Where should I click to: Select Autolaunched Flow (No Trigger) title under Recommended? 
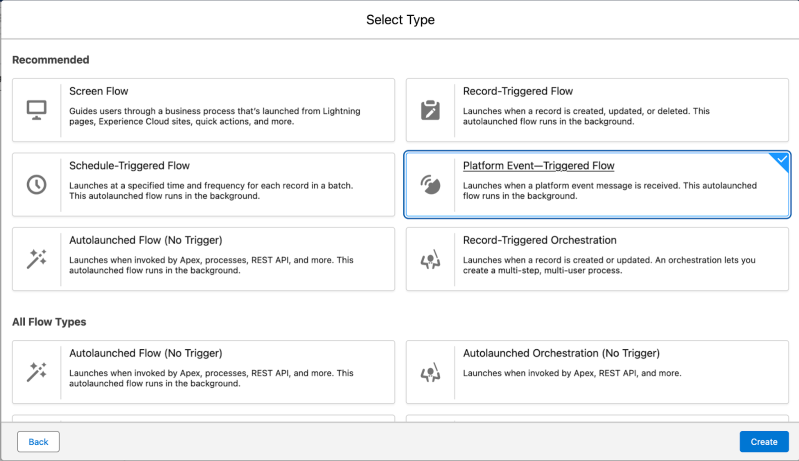(146, 240)
